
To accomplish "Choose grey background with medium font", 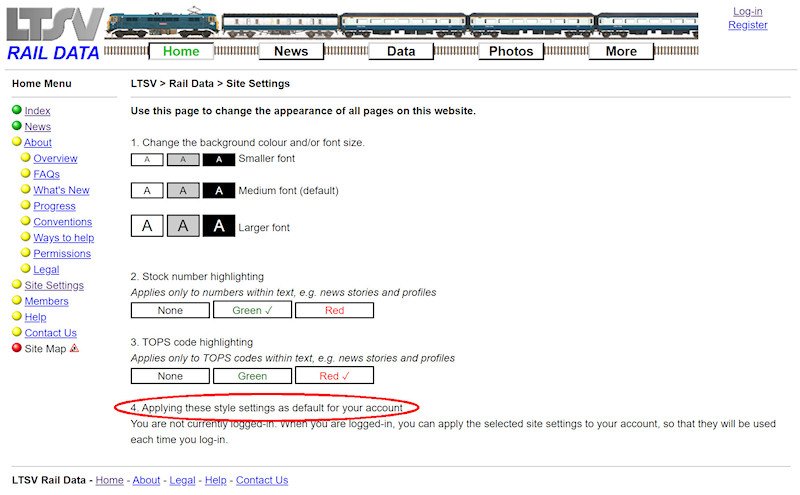I will coord(183,191).
